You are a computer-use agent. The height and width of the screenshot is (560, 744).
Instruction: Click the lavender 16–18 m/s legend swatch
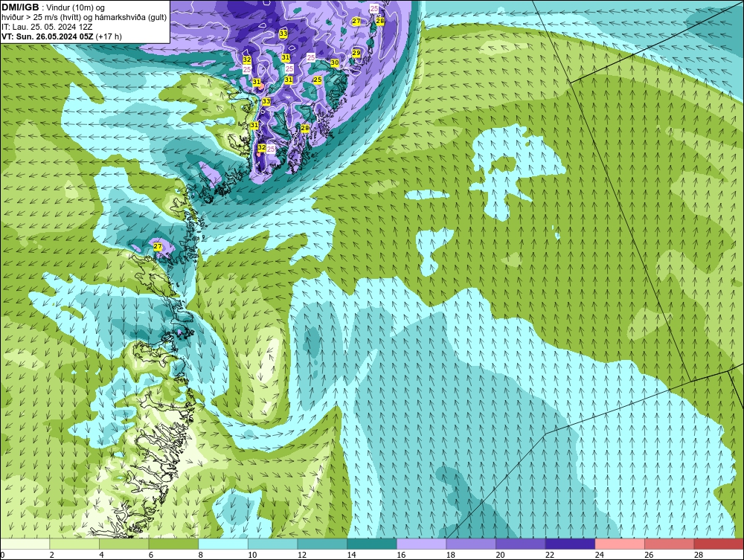[x=421, y=544]
